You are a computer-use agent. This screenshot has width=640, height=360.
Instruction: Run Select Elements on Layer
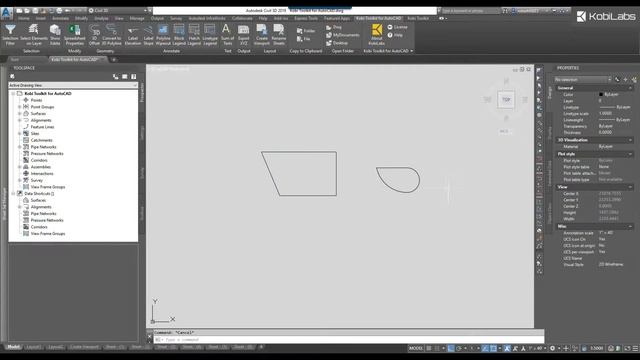[x=34, y=34]
